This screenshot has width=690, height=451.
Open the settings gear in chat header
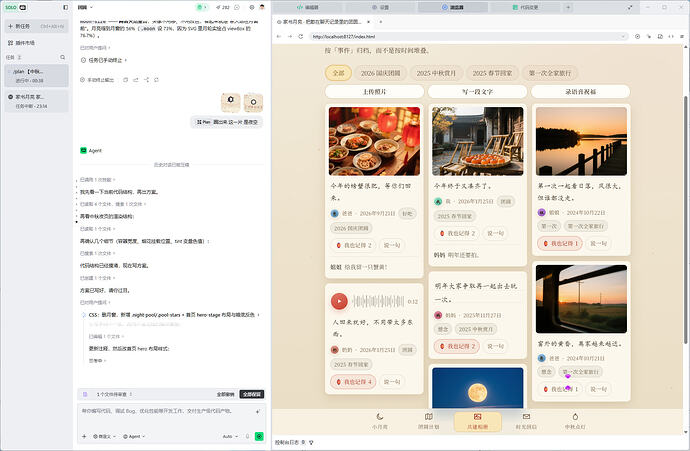coord(252,7)
